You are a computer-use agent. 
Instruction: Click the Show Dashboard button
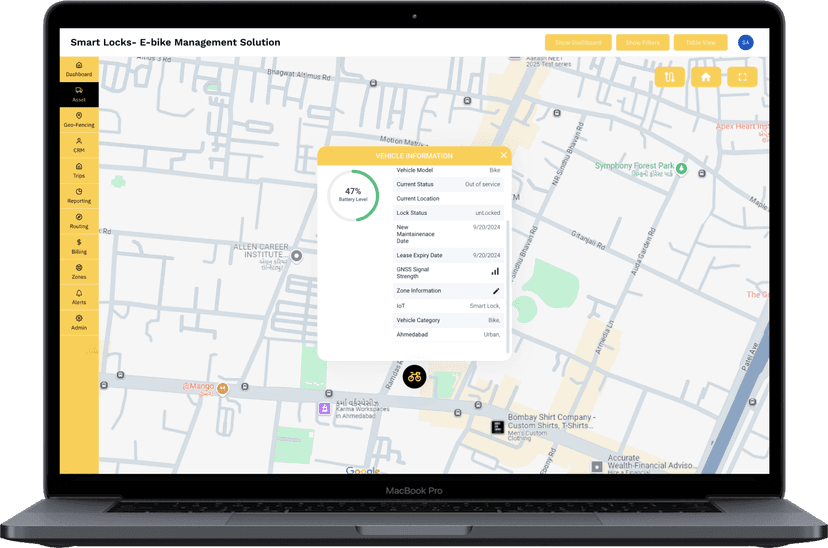[578, 43]
